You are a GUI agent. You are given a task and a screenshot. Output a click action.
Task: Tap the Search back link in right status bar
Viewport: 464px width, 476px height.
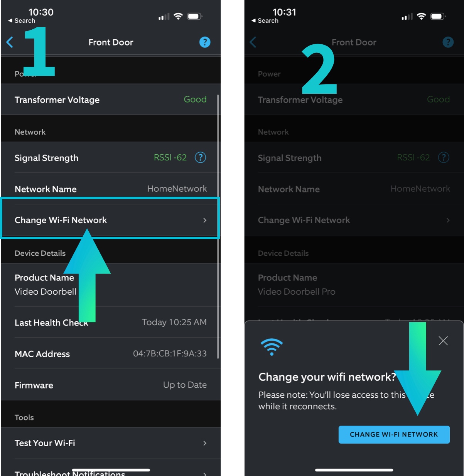click(x=265, y=21)
